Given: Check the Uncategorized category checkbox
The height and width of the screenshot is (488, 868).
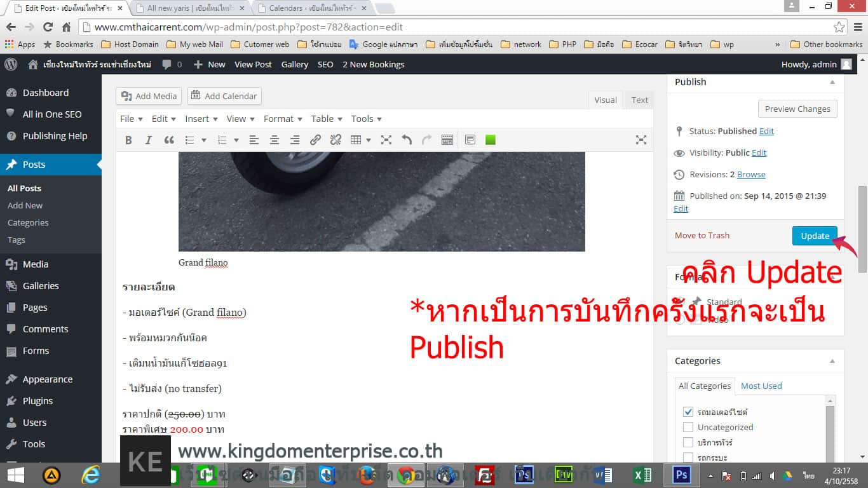Looking at the screenshot, I should (688, 427).
